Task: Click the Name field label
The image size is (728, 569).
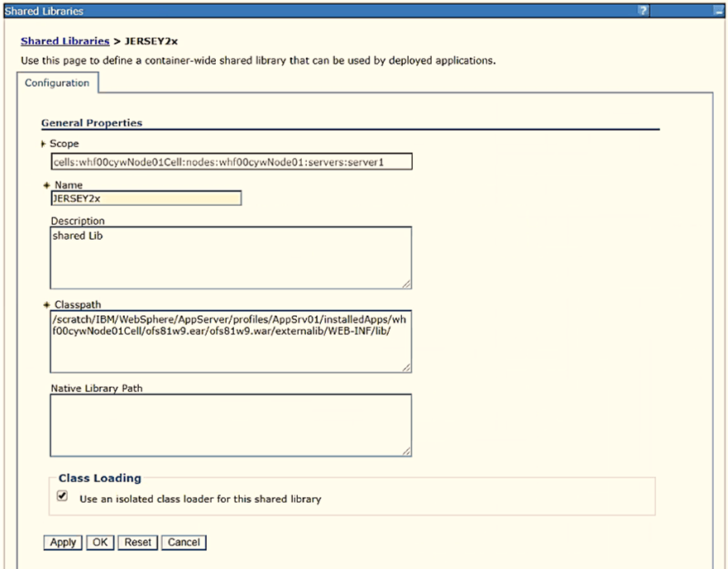Action: click(x=69, y=184)
